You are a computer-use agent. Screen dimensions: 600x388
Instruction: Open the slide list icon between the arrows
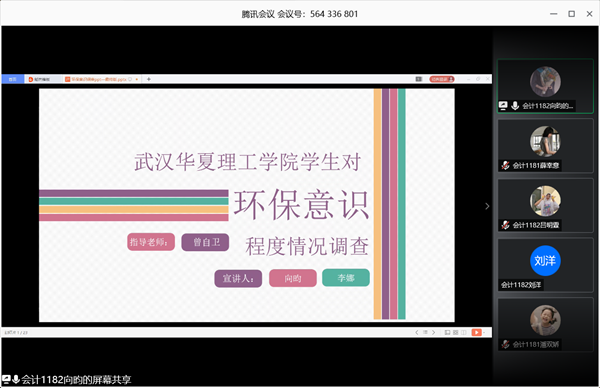tap(425, 333)
